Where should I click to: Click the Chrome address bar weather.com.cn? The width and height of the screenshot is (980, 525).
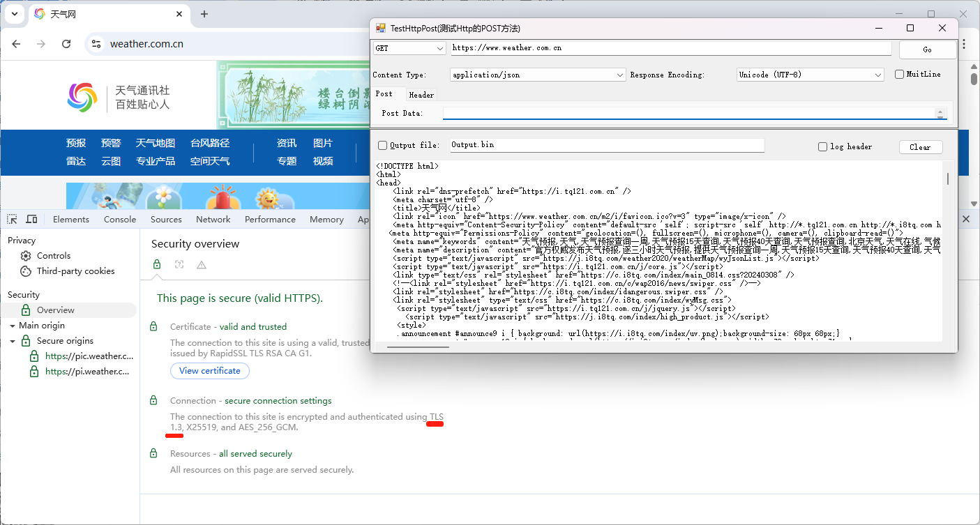[x=146, y=44]
